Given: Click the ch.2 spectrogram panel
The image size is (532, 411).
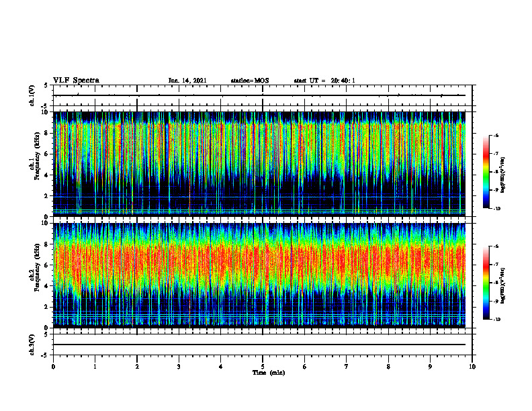Looking at the screenshot, I should tap(259, 275).
